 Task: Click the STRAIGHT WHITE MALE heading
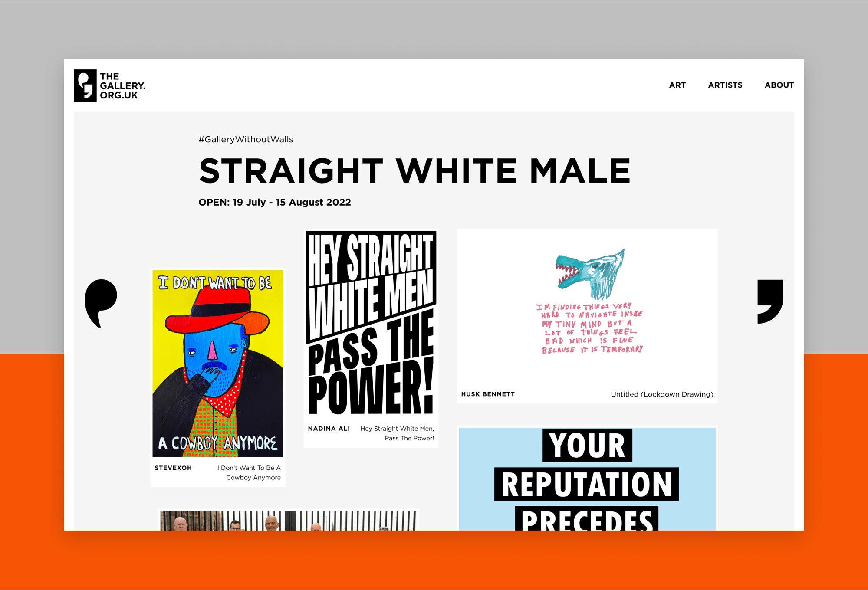(x=414, y=171)
